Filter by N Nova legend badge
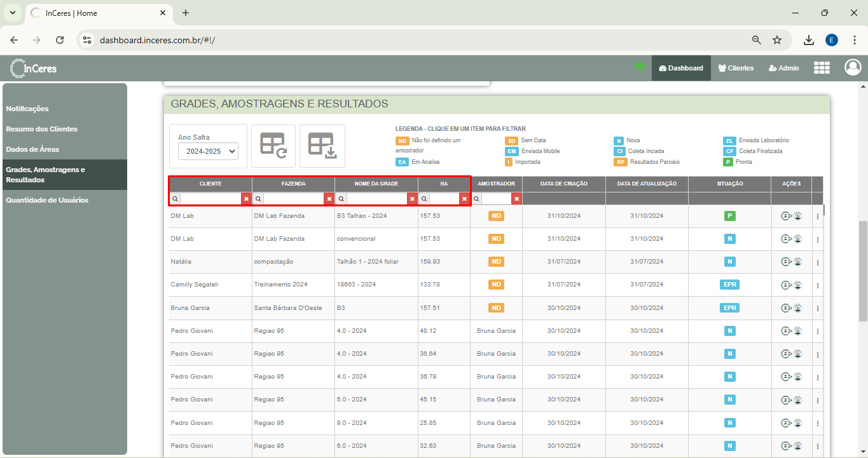The image size is (868, 458). 618,141
